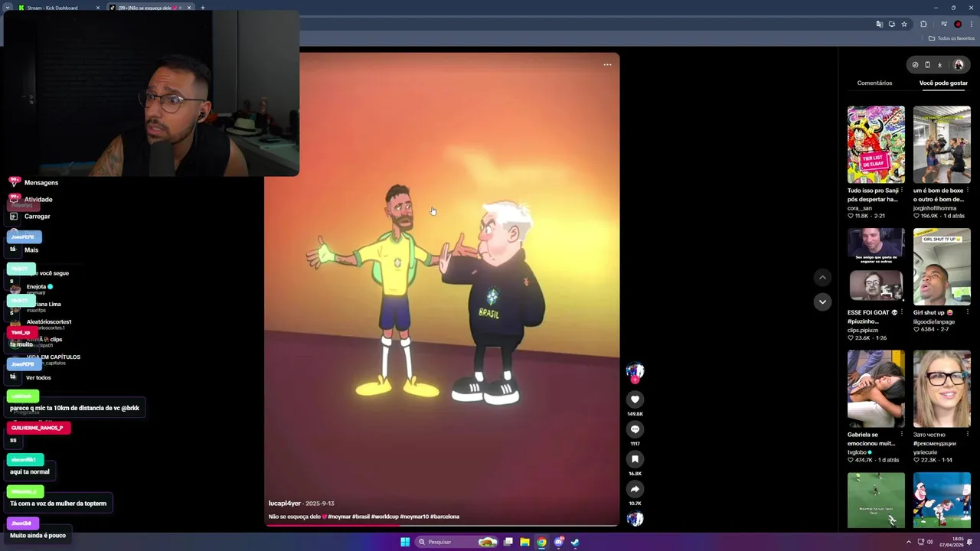The height and width of the screenshot is (551, 980).
Task: Open 'Girl shut up' video thumbnail
Action: [942, 267]
